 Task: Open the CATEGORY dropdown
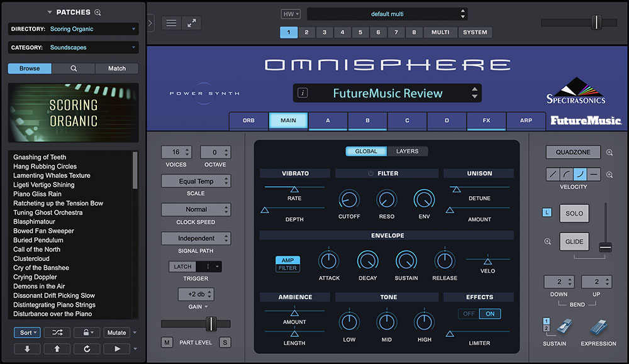pos(74,47)
